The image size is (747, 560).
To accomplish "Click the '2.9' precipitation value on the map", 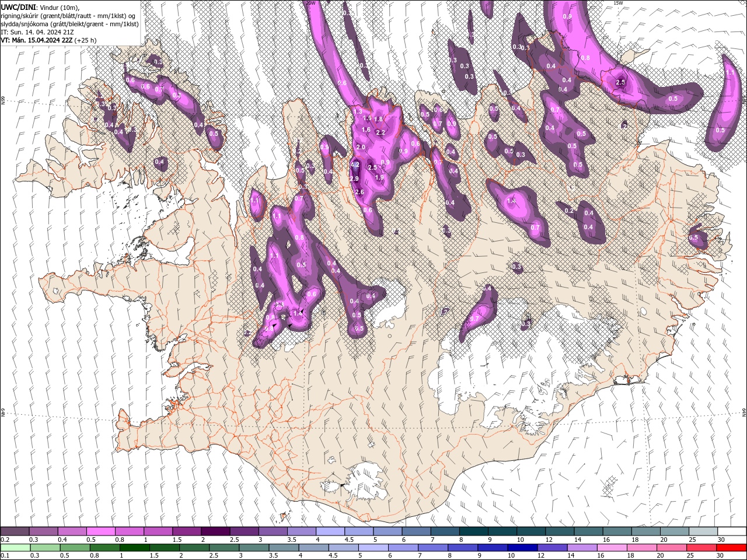I will (x=354, y=178).
